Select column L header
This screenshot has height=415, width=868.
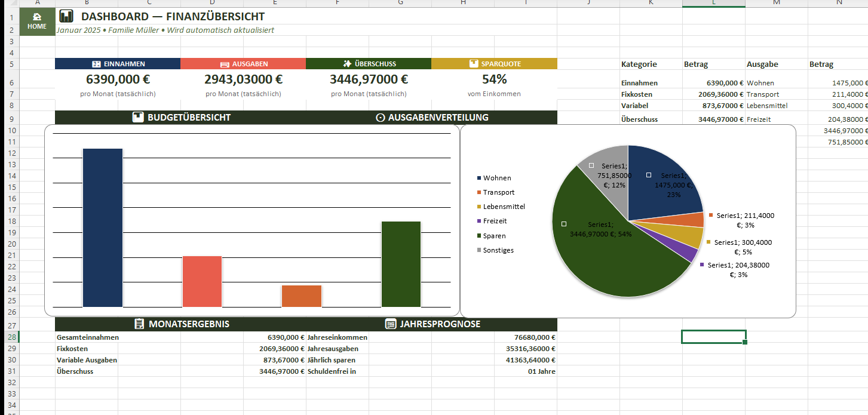713,4
